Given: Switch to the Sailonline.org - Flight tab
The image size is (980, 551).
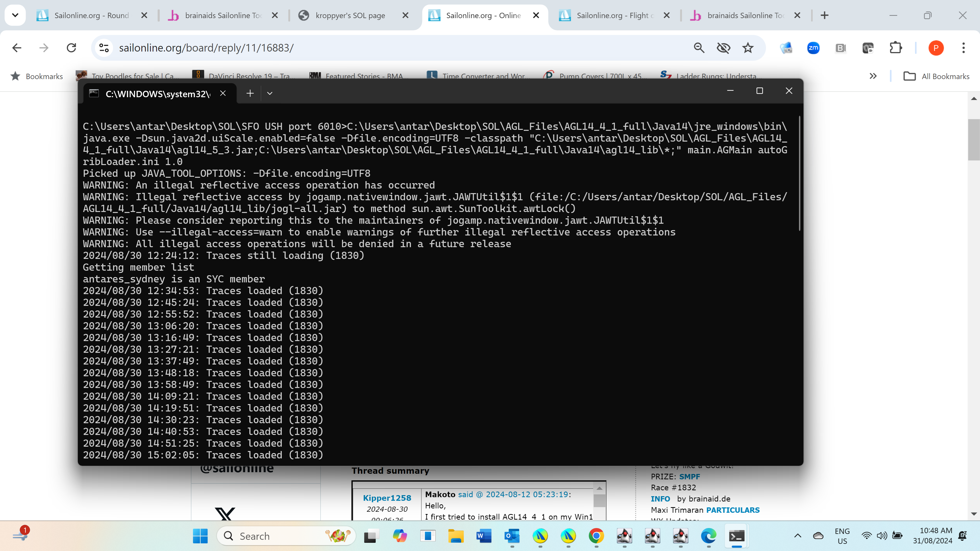Looking at the screenshot, I should [615, 15].
